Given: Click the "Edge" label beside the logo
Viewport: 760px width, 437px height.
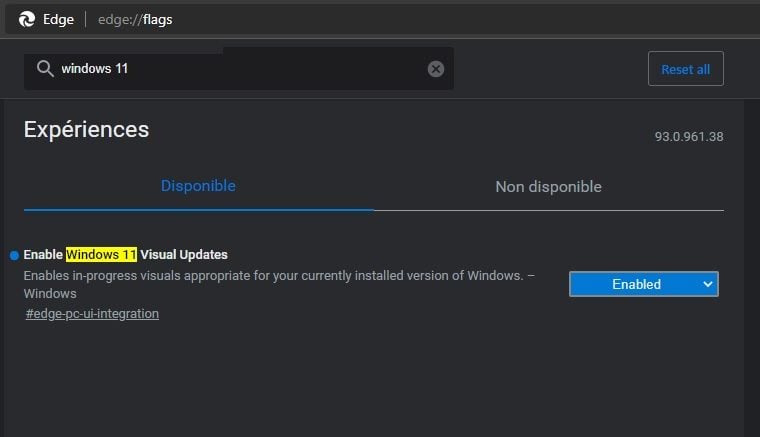Looking at the screenshot, I should 60,19.
